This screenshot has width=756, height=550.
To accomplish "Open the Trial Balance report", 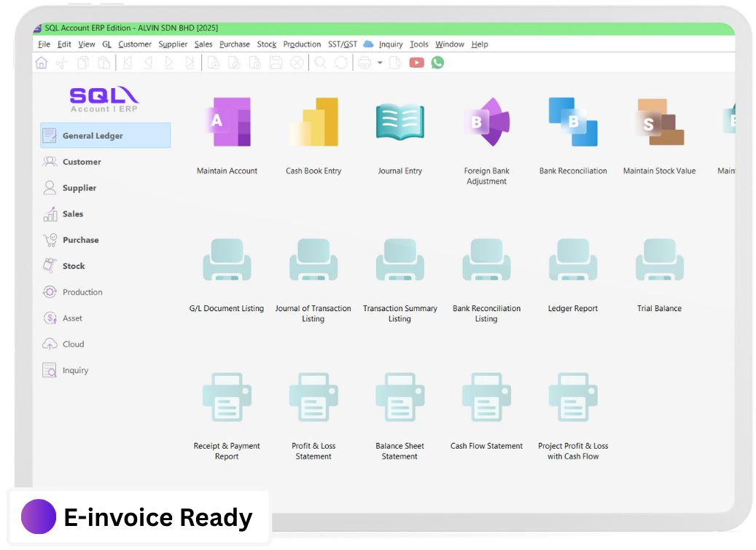I will [x=659, y=259].
